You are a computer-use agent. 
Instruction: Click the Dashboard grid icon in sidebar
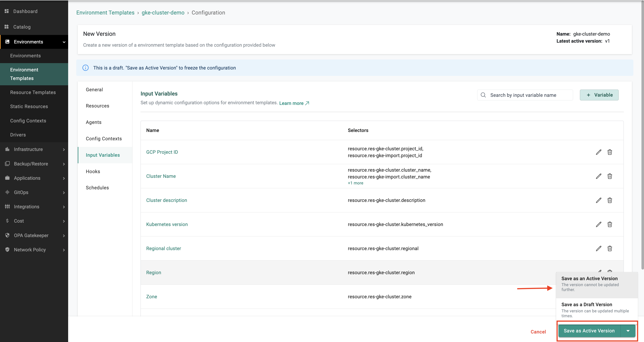click(7, 11)
